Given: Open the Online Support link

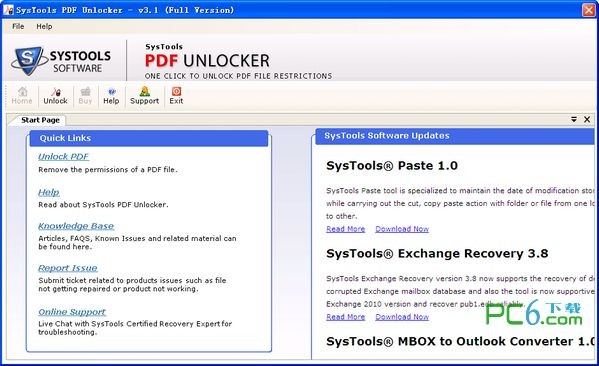Looking at the screenshot, I should tap(72, 312).
